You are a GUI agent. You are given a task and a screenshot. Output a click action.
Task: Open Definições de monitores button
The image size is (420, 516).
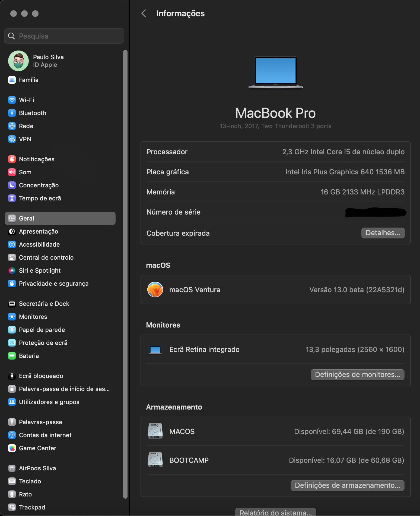point(357,375)
